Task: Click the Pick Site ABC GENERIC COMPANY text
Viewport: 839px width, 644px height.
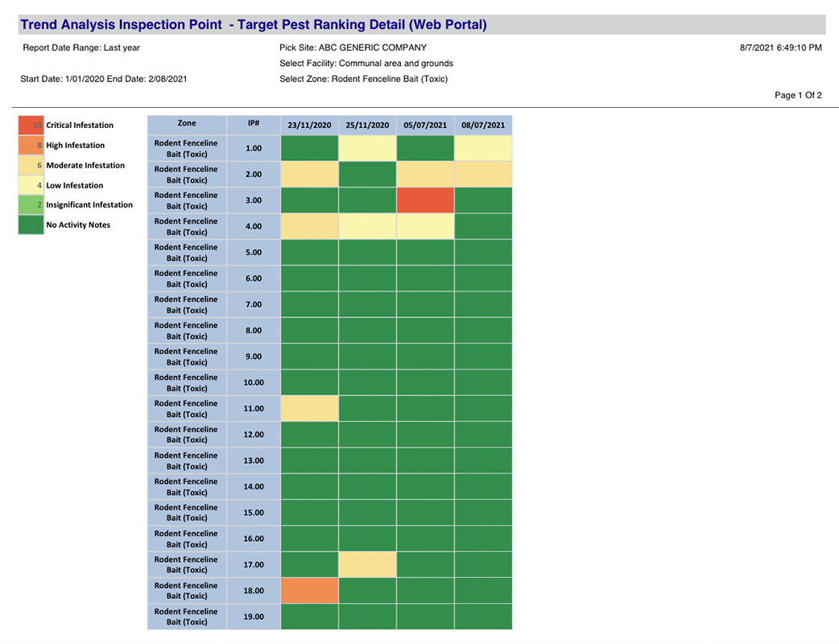Action: pyautogui.click(x=353, y=48)
